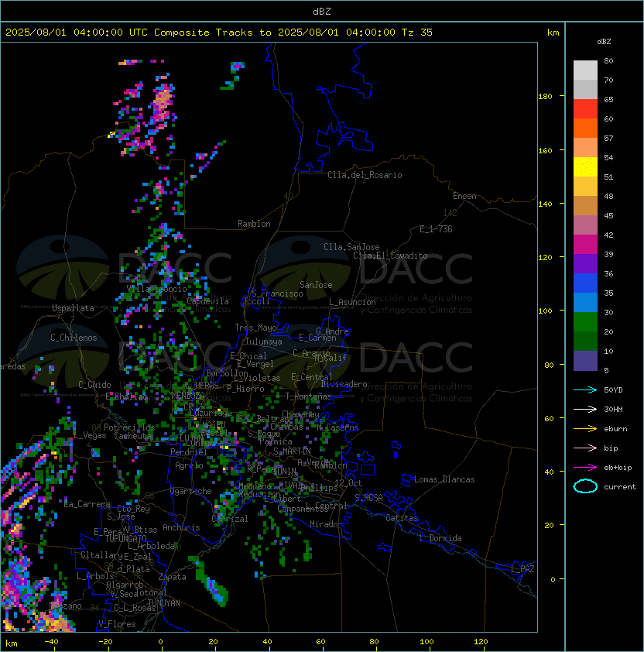Click the red 60–65 dBZ swatch
Screen dimensions: 644x652
coord(585,108)
